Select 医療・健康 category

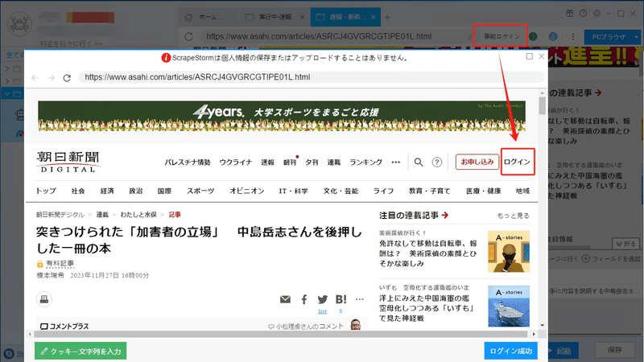click(x=484, y=191)
